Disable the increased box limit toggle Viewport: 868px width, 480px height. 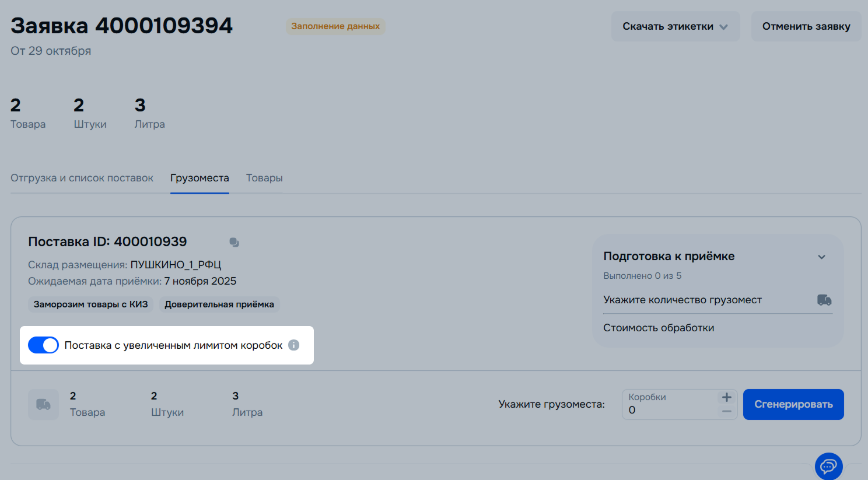click(44, 345)
